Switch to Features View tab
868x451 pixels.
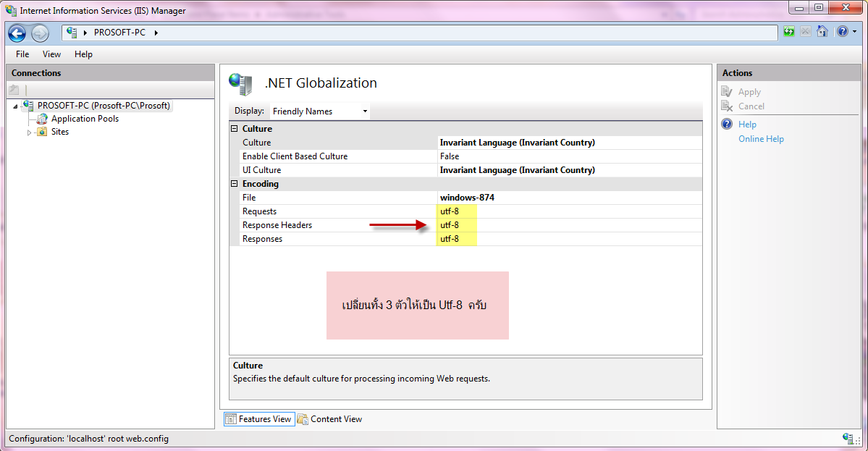tap(259, 419)
